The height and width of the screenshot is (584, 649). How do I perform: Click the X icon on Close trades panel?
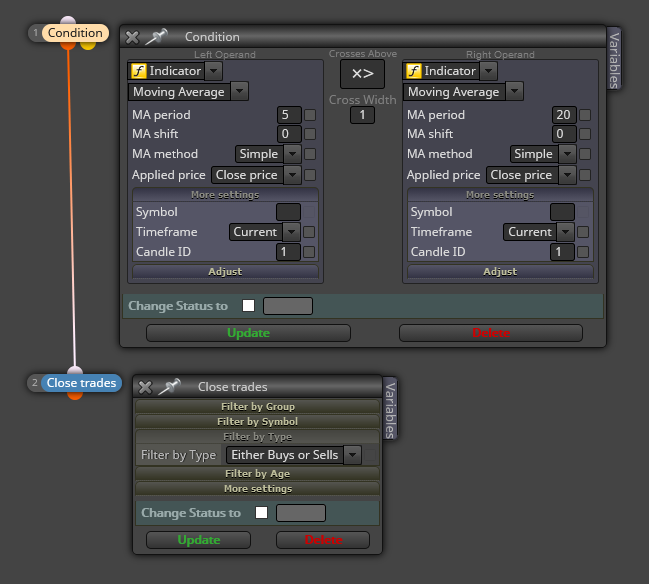(x=145, y=387)
